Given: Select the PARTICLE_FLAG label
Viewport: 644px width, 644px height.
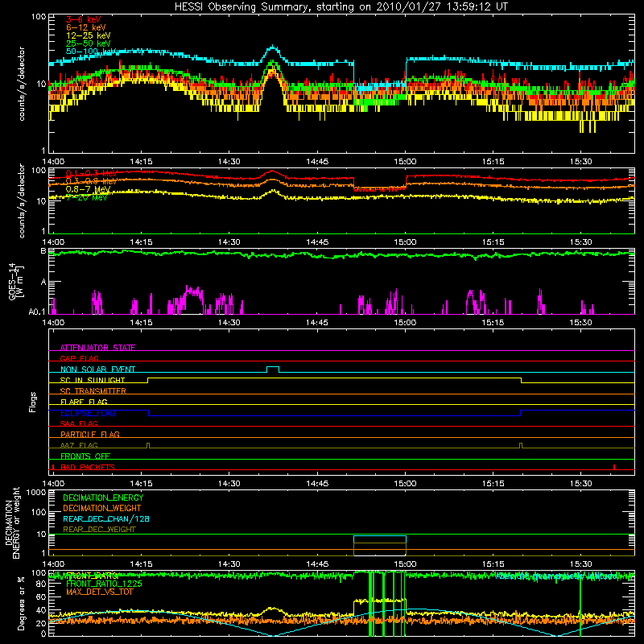Looking at the screenshot, I should [90, 434].
